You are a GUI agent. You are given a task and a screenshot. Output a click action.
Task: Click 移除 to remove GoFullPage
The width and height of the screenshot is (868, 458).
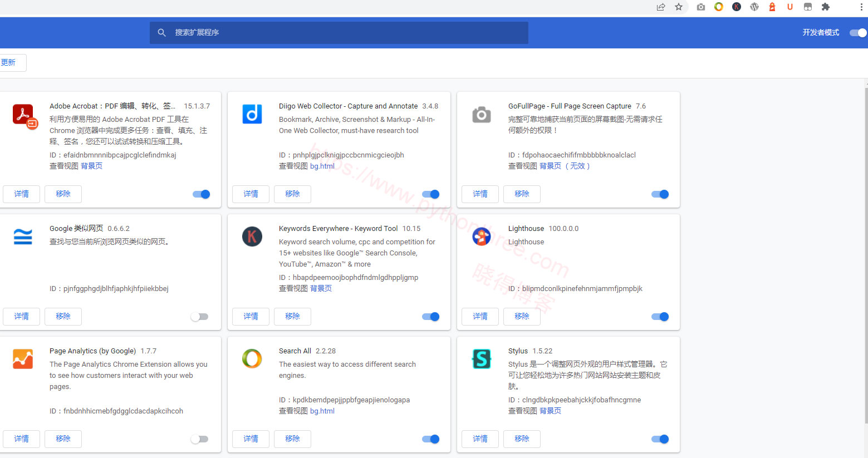pyautogui.click(x=522, y=194)
